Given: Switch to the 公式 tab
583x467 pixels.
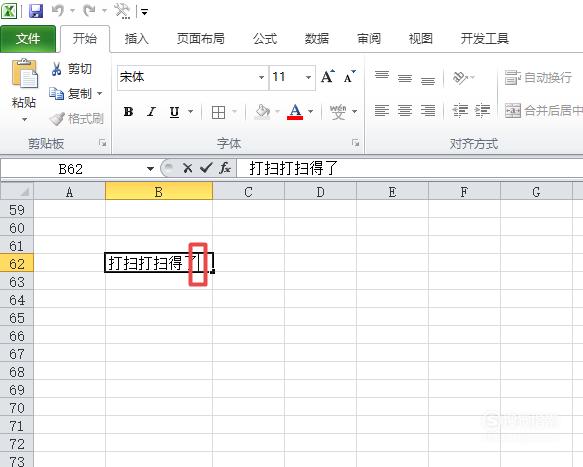Looking at the screenshot, I should coord(265,38).
